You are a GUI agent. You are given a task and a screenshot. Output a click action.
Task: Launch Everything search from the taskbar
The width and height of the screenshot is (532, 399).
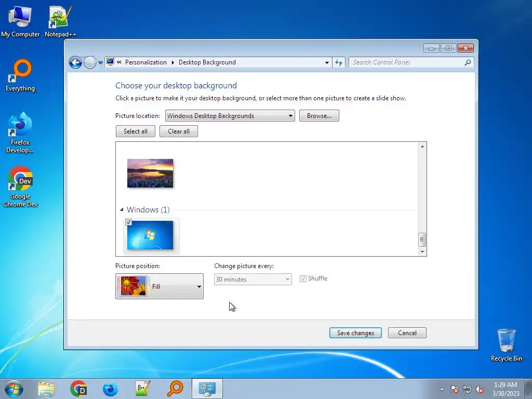[x=175, y=389]
